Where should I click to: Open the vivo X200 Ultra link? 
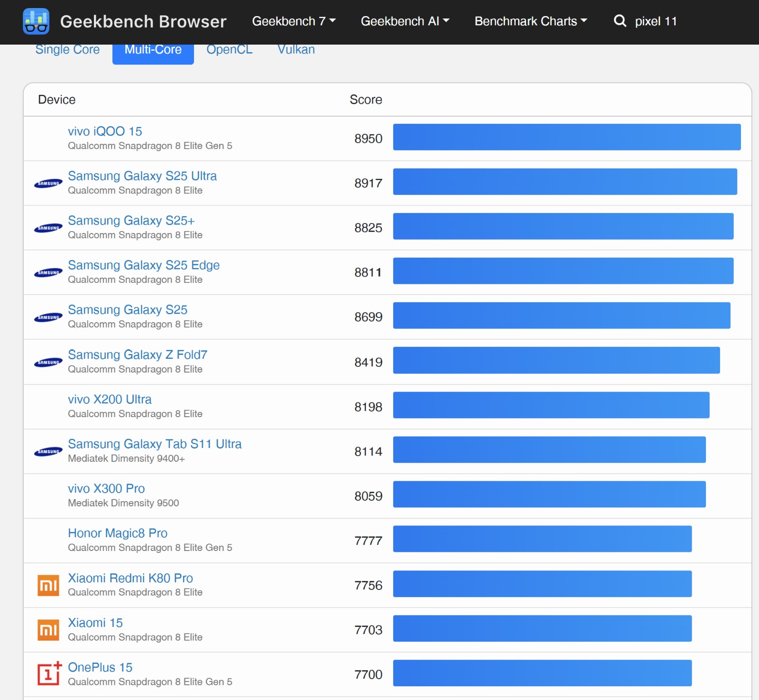pos(110,400)
